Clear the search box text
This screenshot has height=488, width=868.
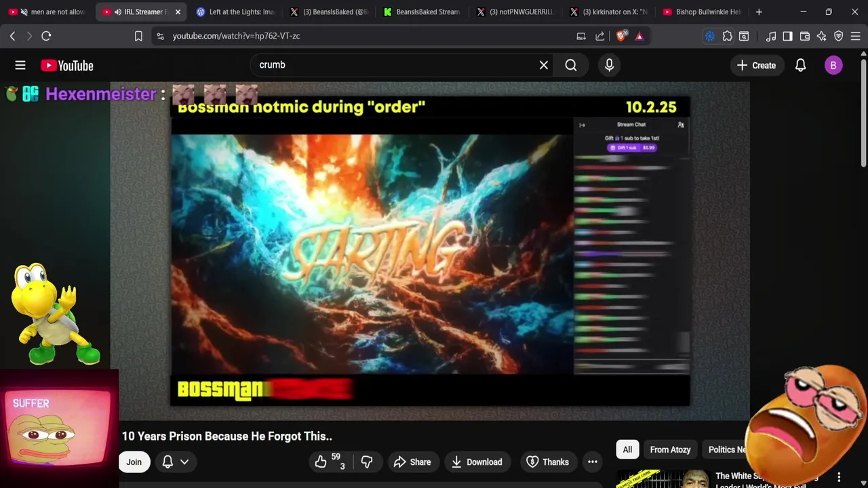544,65
